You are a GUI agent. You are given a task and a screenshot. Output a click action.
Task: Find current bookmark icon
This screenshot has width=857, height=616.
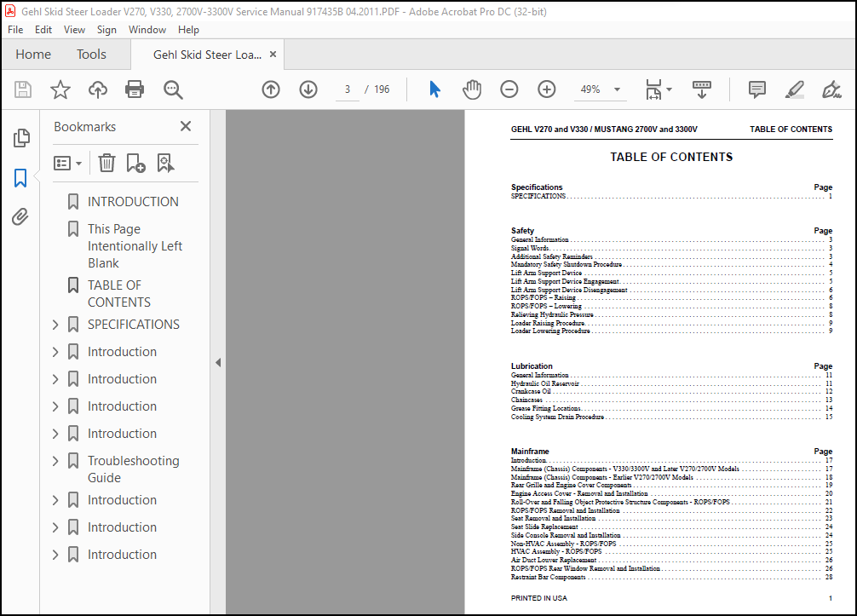165,163
